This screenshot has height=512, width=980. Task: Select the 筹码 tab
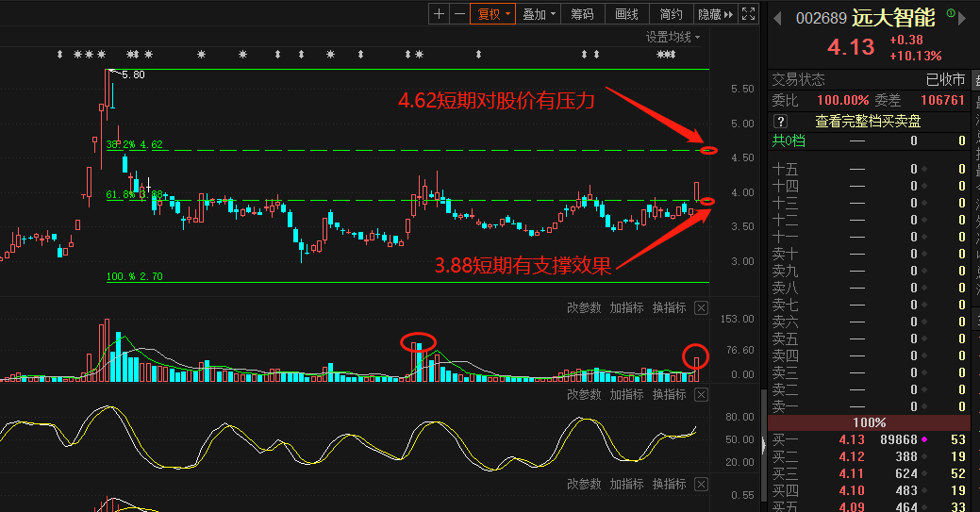[583, 14]
